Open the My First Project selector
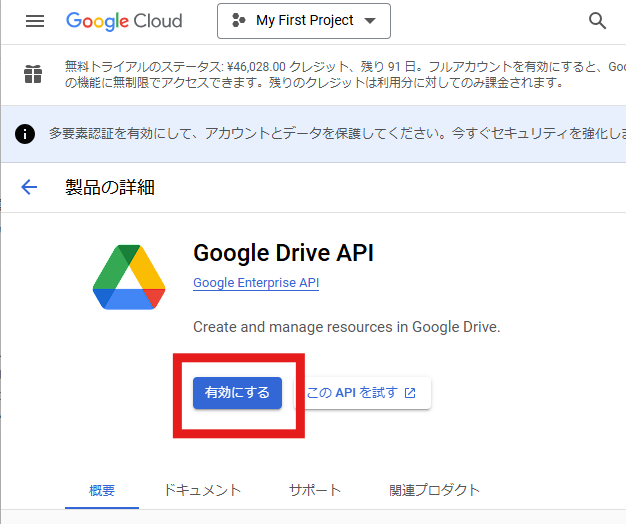626x524 pixels. (304, 21)
